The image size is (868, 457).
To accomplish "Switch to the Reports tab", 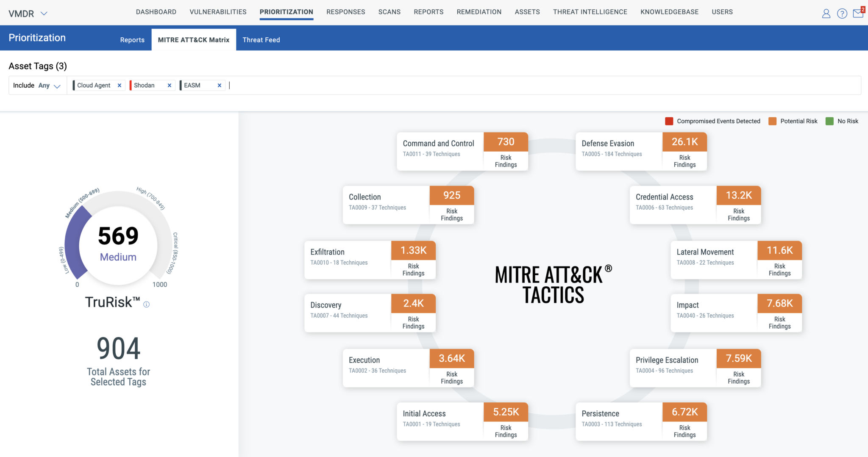I will point(132,39).
